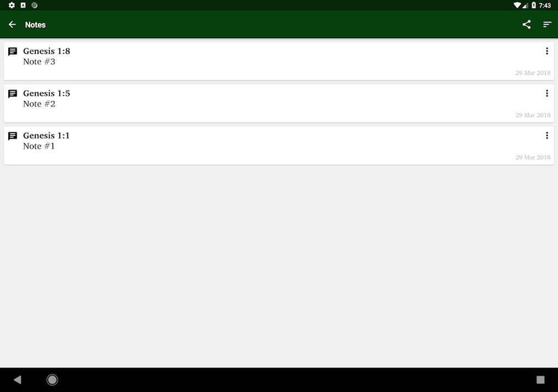Click note icon beside Genesis 1:1

13,136
